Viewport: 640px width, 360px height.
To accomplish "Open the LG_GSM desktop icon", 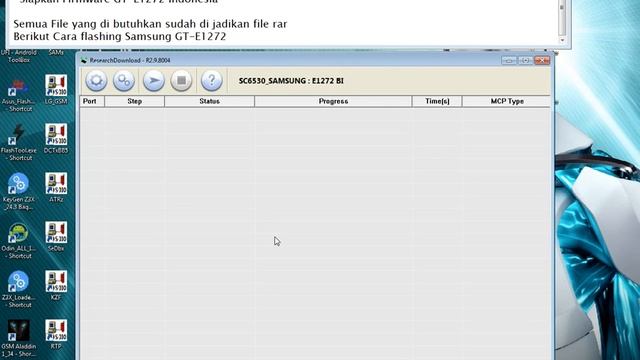I will (56, 90).
